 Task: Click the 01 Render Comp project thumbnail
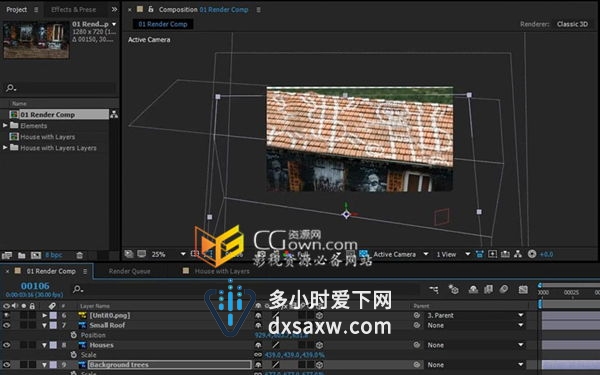coord(36,40)
